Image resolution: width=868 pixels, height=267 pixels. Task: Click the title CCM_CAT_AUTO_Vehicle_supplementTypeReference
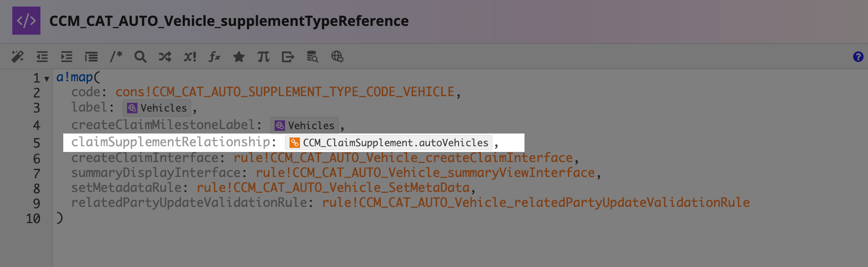[229, 21]
